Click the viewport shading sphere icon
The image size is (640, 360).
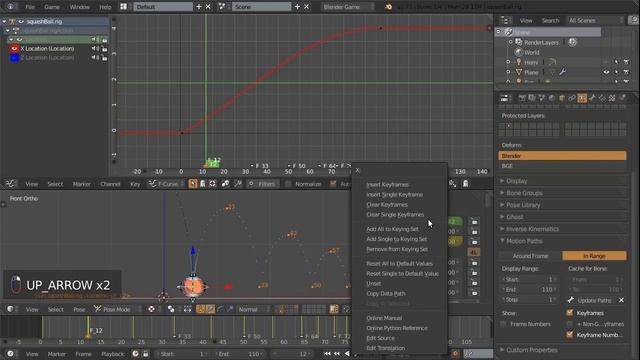click(151, 309)
